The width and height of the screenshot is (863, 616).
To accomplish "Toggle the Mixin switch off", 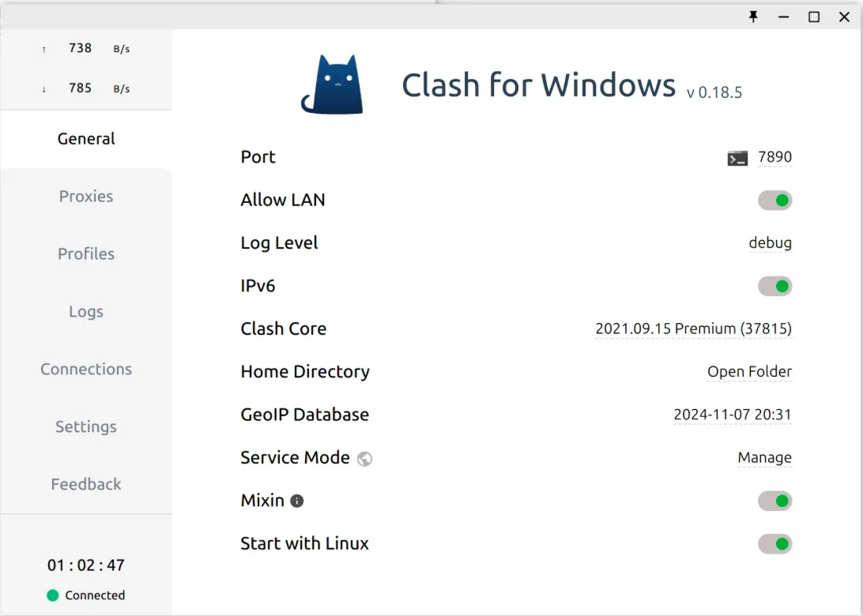I will pyautogui.click(x=774, y=501).
